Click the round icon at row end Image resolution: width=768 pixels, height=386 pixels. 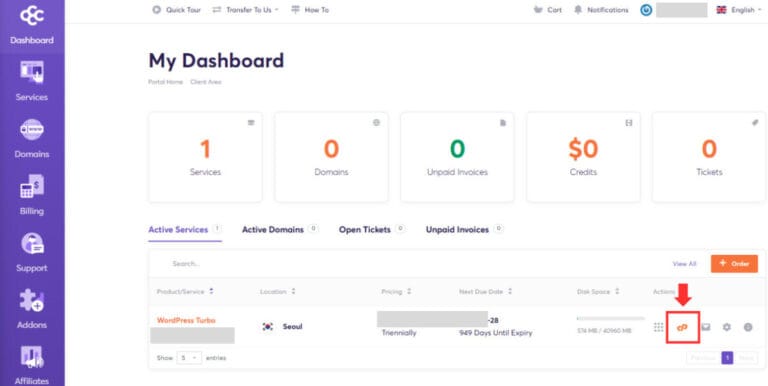[x=748, y=327]
